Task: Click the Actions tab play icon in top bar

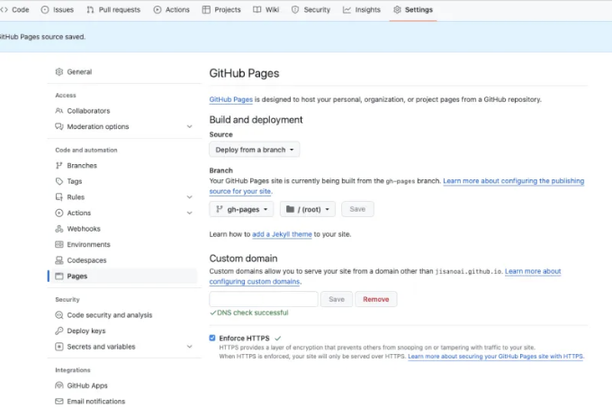Action: pos(157,10)
